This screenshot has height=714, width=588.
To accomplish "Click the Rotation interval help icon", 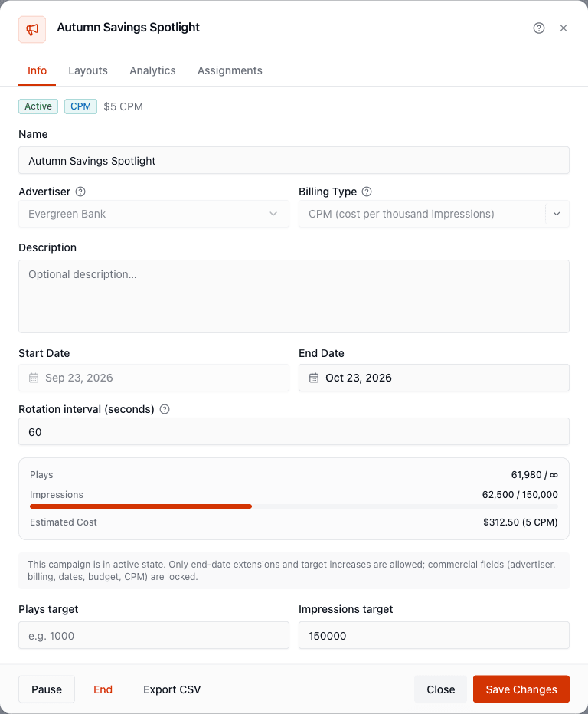I will pos(165,409).
